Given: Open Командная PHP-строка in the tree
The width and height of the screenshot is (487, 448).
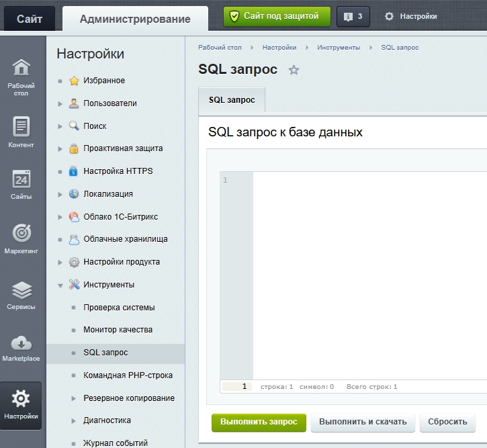Looking at the screenshot, I should (128, 375).
